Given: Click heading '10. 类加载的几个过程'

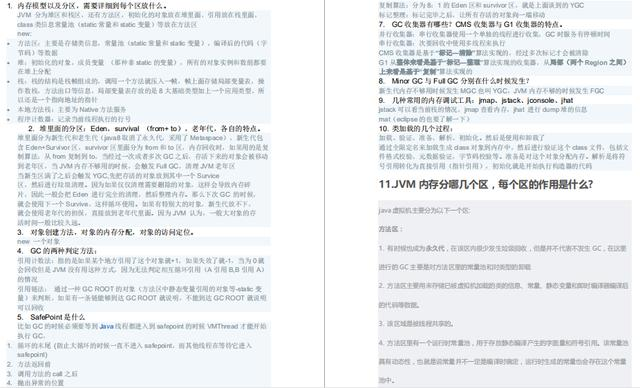Looking at the screenshot, I should click(x=416, y=128).
